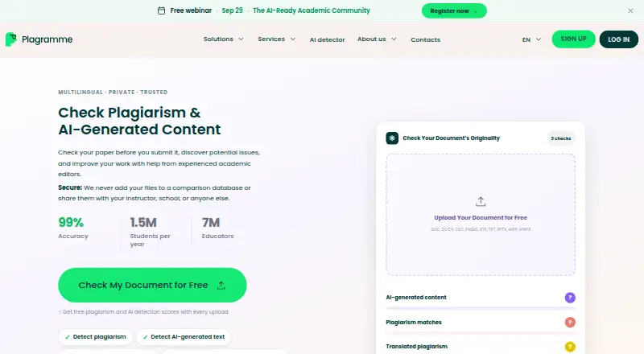
Task: Click the free plagiarism scores note text
Action: (x=144, y=311)
